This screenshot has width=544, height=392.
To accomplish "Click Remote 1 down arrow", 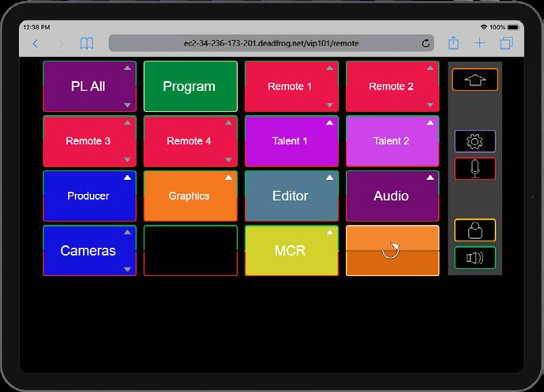I will pos(329,105).
